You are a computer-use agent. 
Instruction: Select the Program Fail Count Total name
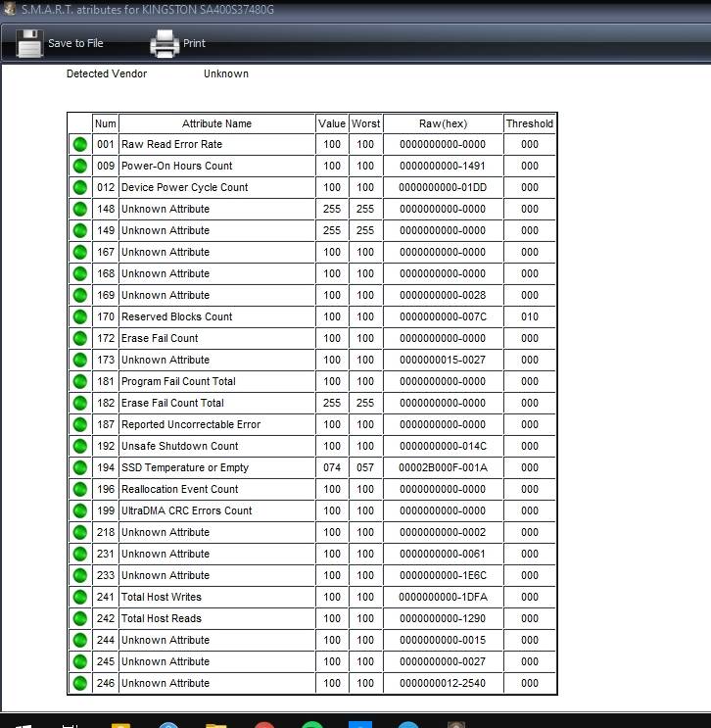(x=178, y=382)
